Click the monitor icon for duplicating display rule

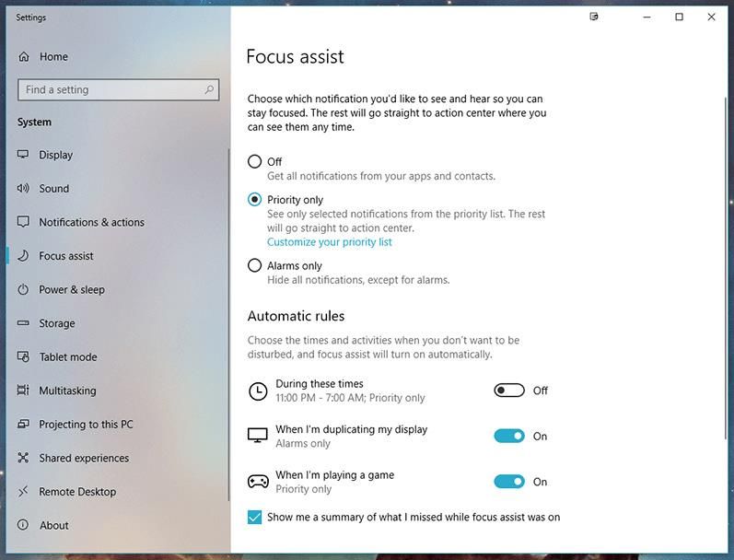pyautogui.click(x=258, y=436)
